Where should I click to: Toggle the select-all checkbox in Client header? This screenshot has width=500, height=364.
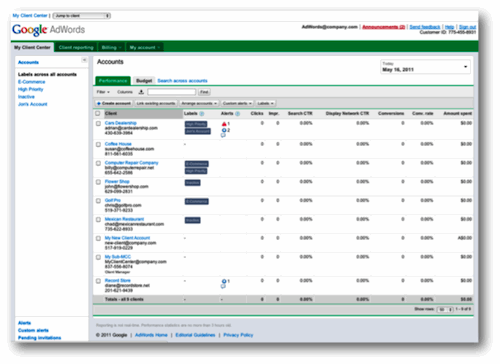tap(98, 113)
